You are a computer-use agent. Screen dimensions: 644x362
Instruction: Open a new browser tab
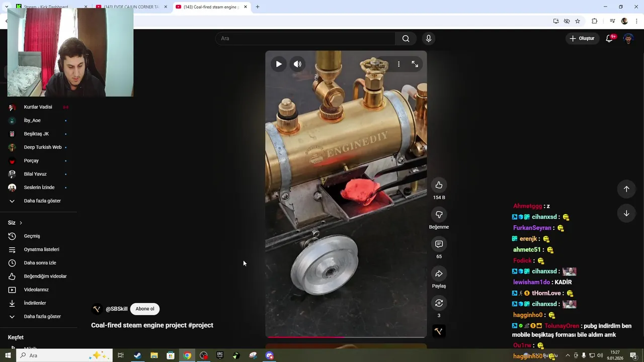point(258,7)
